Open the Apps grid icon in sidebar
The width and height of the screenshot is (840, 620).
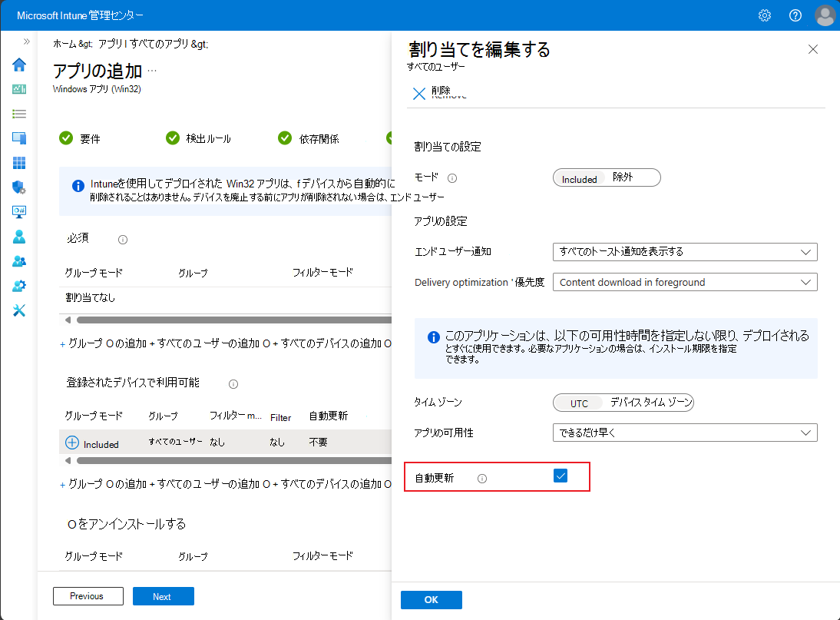19,163
